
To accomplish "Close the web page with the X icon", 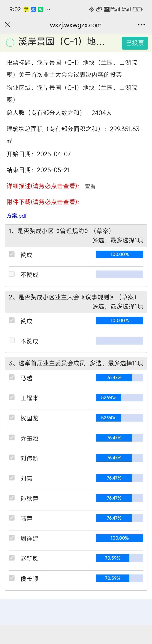I will coord(8,25).
